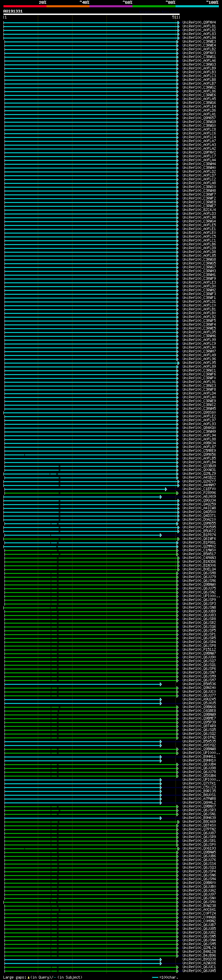Click the arrowhead of the UniRef100_Q06193 alignment

pos(178,849)
